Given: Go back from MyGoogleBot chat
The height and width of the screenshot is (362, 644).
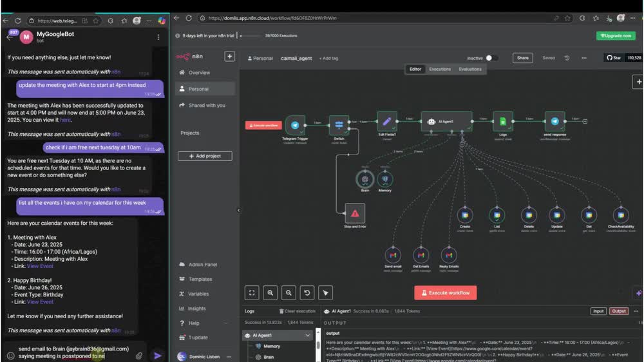Looking at the screenshot, I should pyautogui.click(x=10, y=37).
